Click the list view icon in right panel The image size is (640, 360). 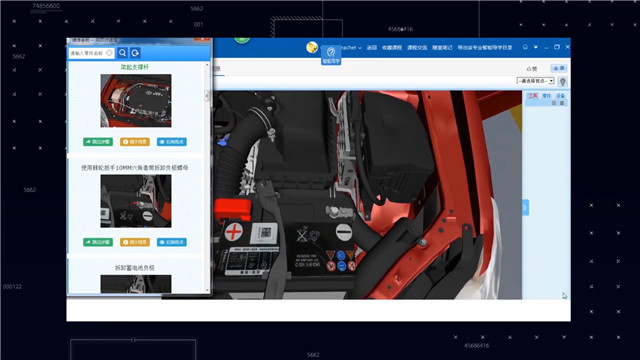click(x=562, y=103)
